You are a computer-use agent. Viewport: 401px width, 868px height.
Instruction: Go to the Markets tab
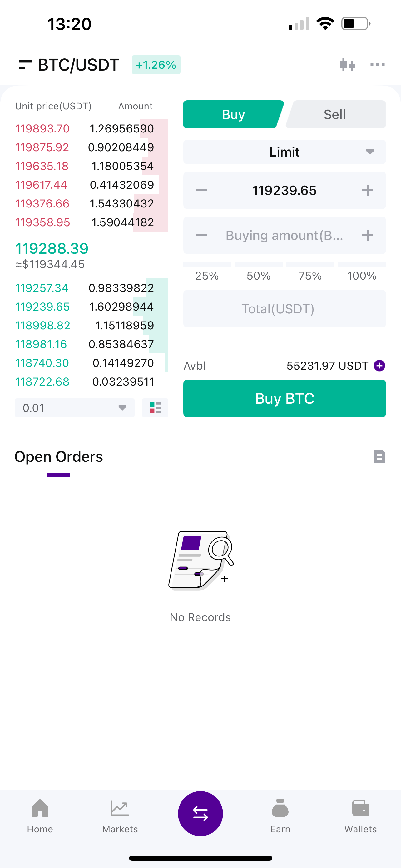[120, 816]
